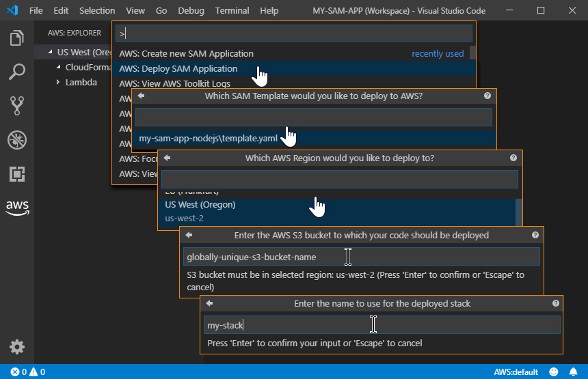Screen dimensions: 588x379
Task: Open the Debug (no-bug) icon
Action: (x=17, y=140)
